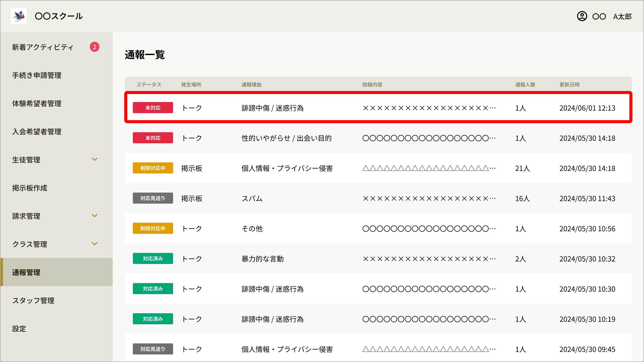Expand the クラス管理 chevron
Viewport: 644px width, 362px height.
tap(95, 244)
